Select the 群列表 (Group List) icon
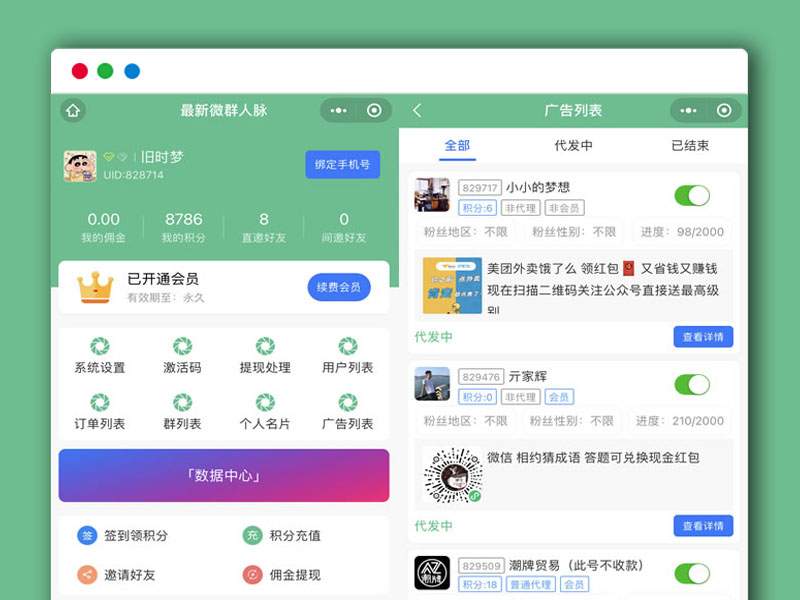Viewport: 800px width, 600px height. click(180, 410)
